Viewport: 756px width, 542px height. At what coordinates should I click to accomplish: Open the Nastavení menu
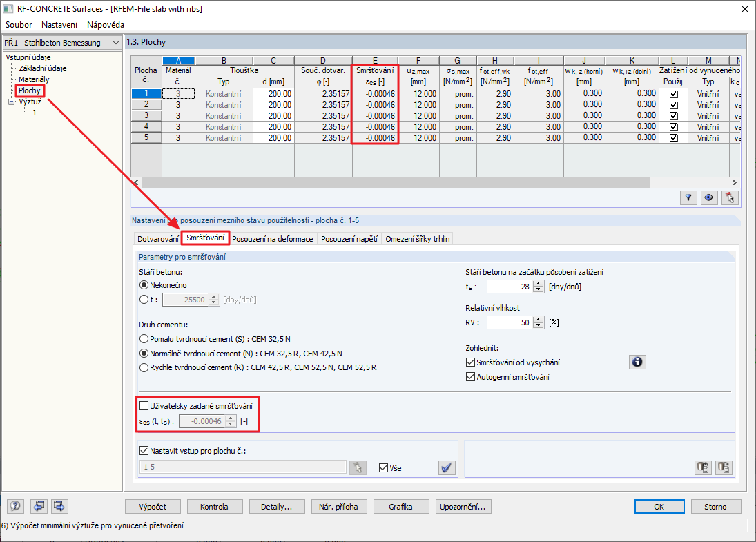click(x=59, y=25)
